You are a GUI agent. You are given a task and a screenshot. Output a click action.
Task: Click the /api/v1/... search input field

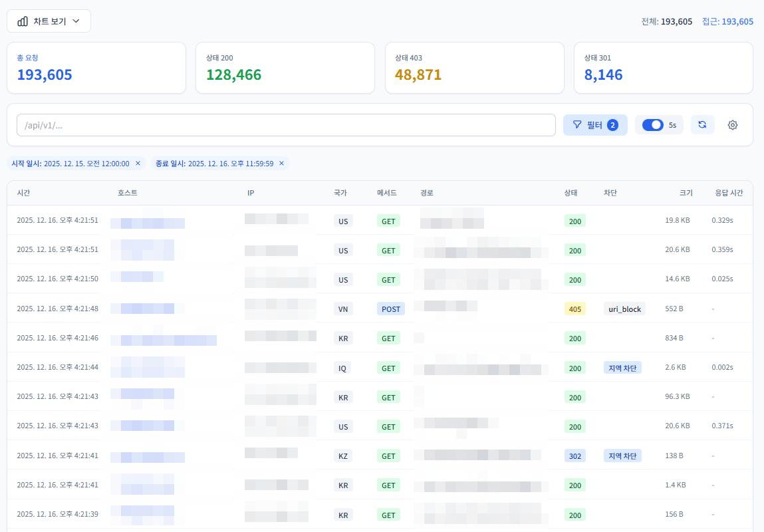click(x=286, y=125)
